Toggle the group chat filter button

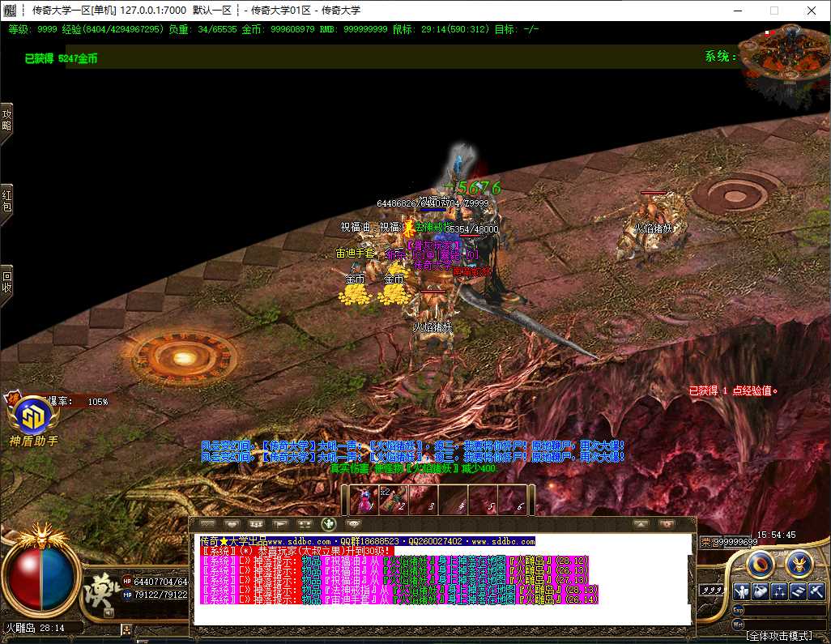256,524
